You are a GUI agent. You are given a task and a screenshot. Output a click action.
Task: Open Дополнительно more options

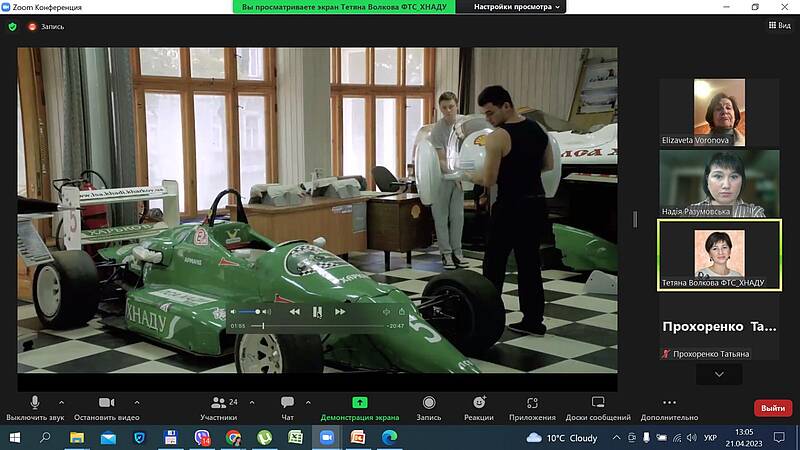(669, 408)
